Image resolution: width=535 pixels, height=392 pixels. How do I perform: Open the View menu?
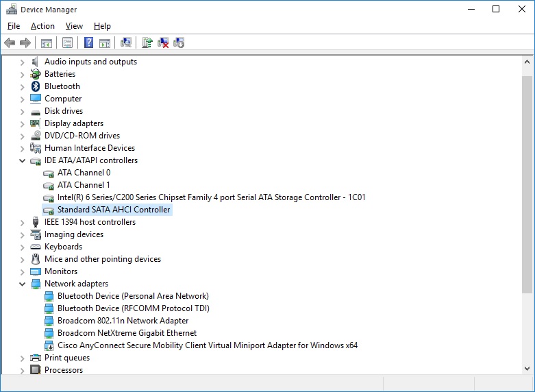74,26
